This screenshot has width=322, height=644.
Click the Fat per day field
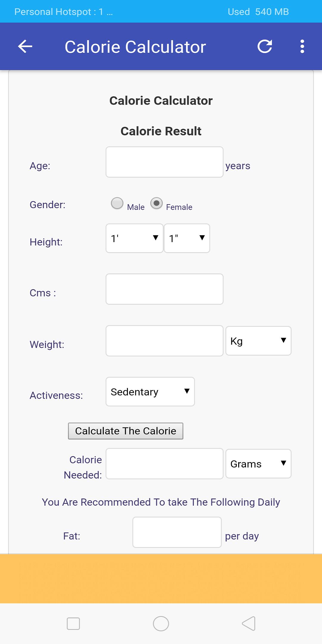point(177,532)
